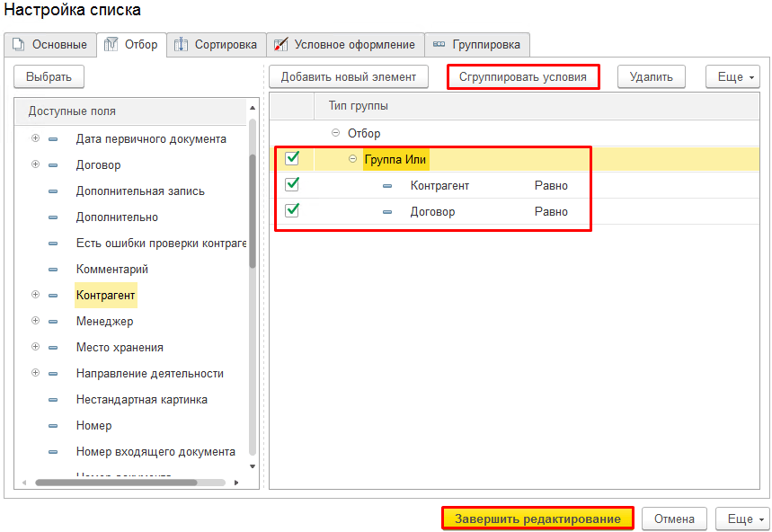Switch to the Сортировка tab
772x532 pixels.
(217, 45)
